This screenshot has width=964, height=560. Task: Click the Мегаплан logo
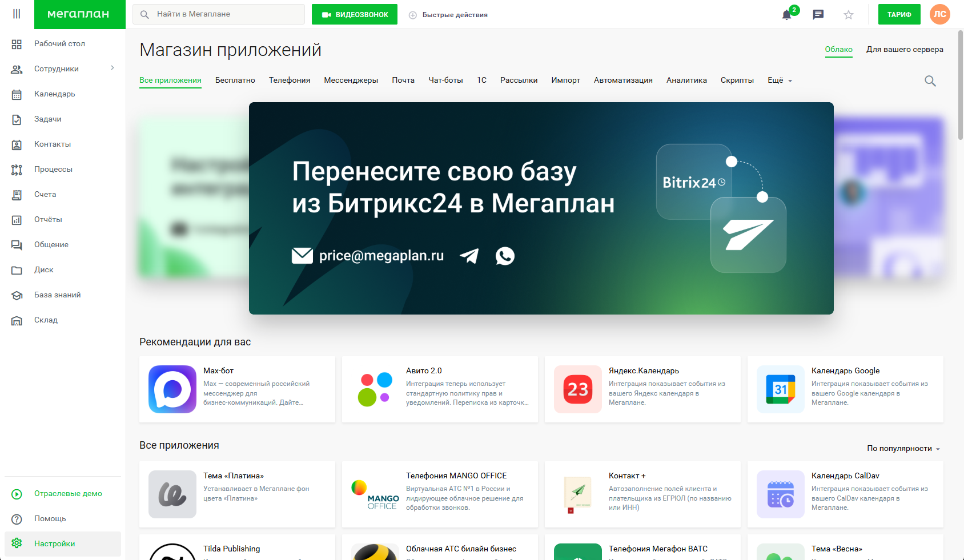pos(80,14)
